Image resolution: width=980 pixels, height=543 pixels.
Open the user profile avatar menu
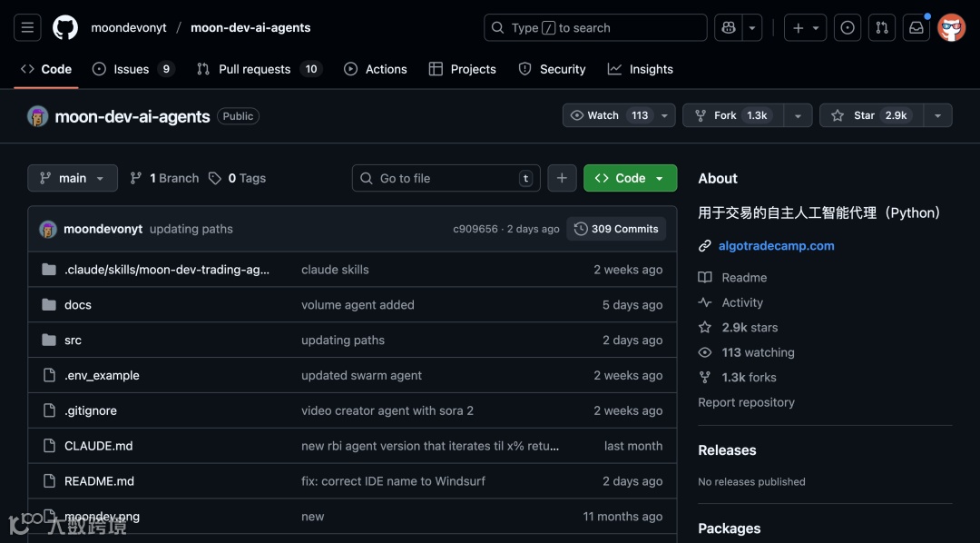[951, 27]
